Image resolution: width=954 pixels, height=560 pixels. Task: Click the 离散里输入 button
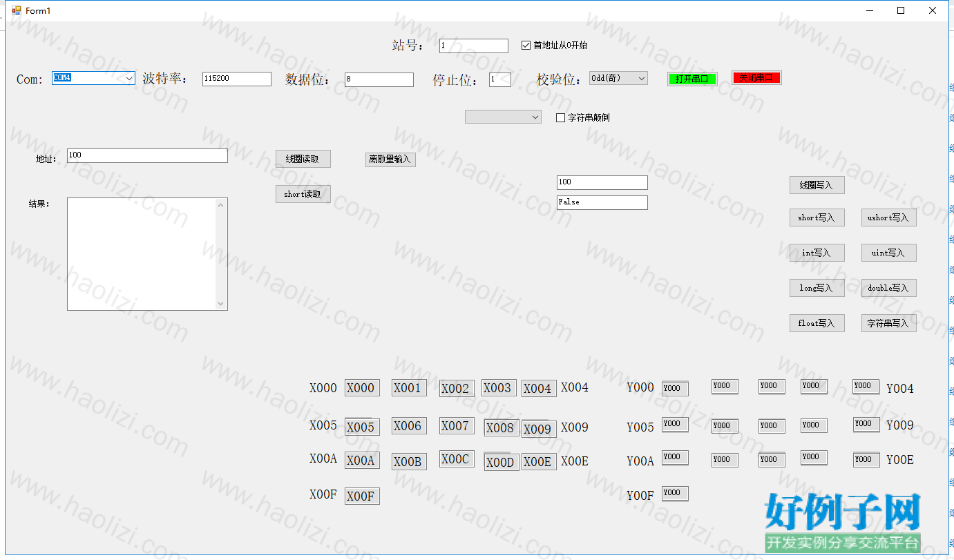390,160
